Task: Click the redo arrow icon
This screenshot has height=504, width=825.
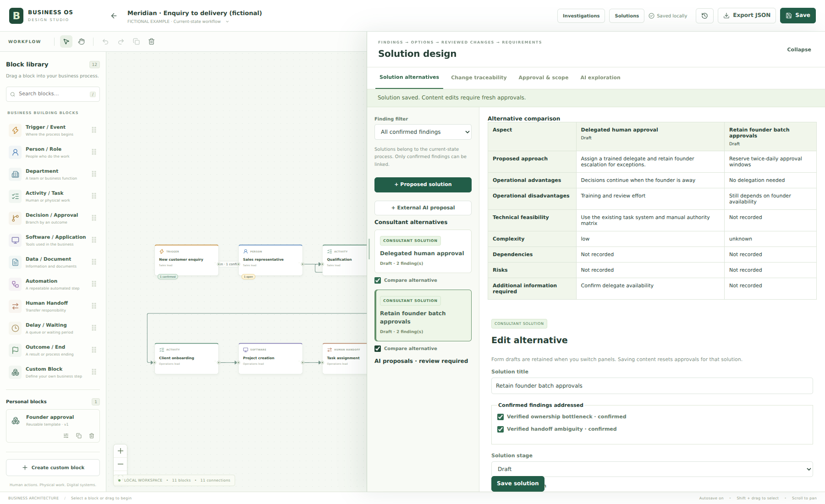Action: click(121, 42)
